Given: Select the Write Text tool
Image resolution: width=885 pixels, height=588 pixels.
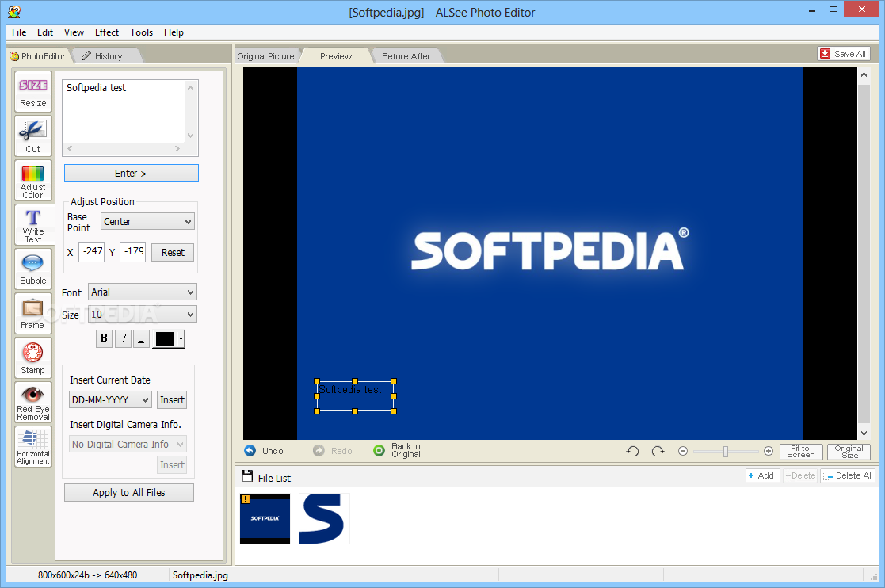Looking at the screenshot, I should tap(33, 224).
